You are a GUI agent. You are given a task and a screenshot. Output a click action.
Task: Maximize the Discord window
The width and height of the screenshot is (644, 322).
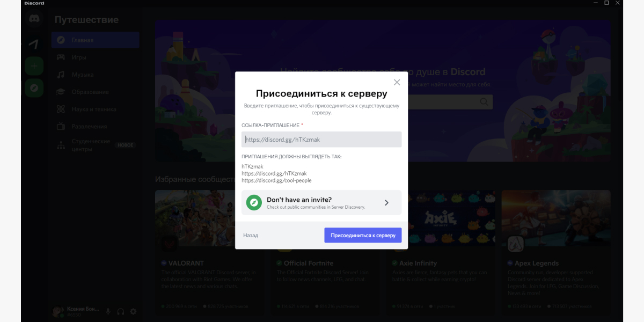pyautogui.click(x=606, y=3)
